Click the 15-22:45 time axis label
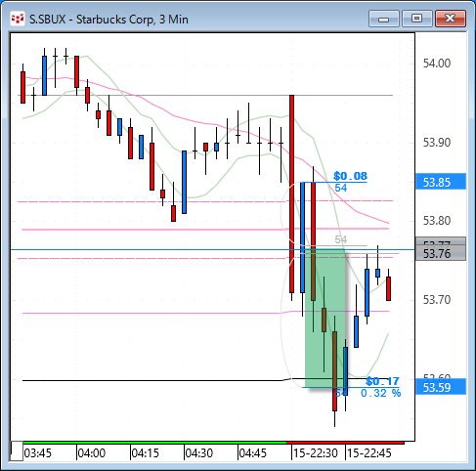476x471 pixels. pos(368,453)
